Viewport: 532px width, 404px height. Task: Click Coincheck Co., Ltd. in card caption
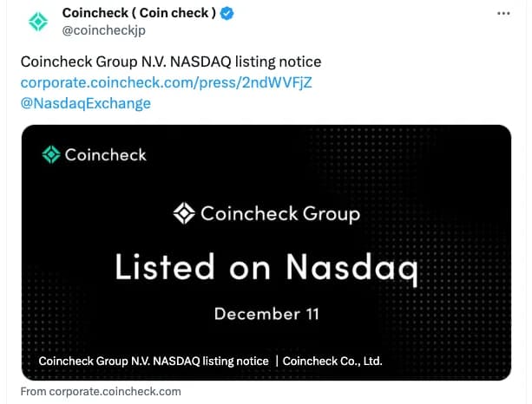click(x=332, y=361)
